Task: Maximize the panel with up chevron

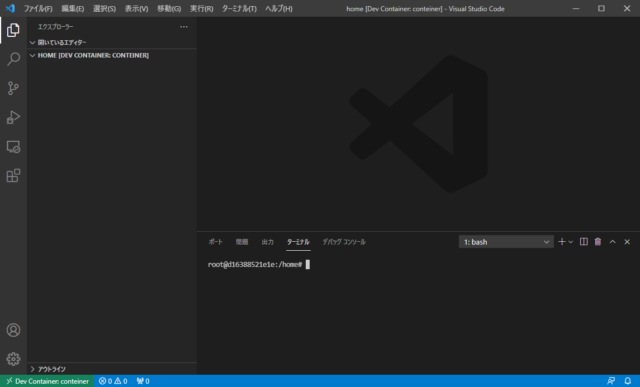Action: click(612, 242)
